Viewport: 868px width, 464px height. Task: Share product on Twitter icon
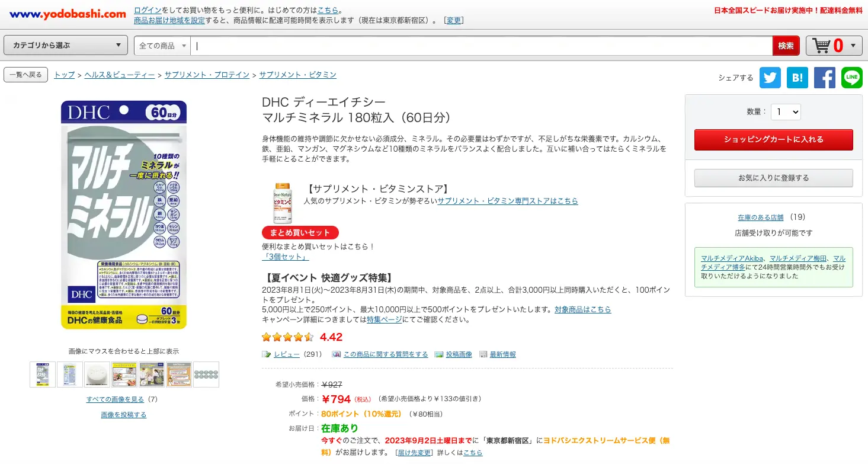coord(770,78)
